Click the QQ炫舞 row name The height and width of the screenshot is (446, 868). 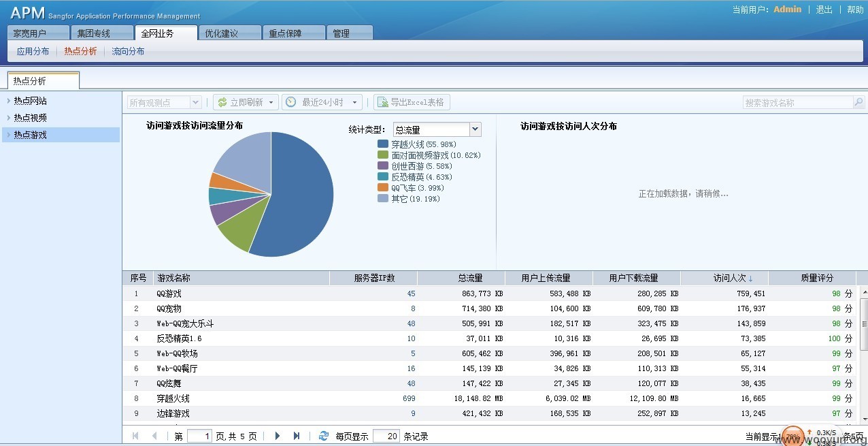click(169, 383)
